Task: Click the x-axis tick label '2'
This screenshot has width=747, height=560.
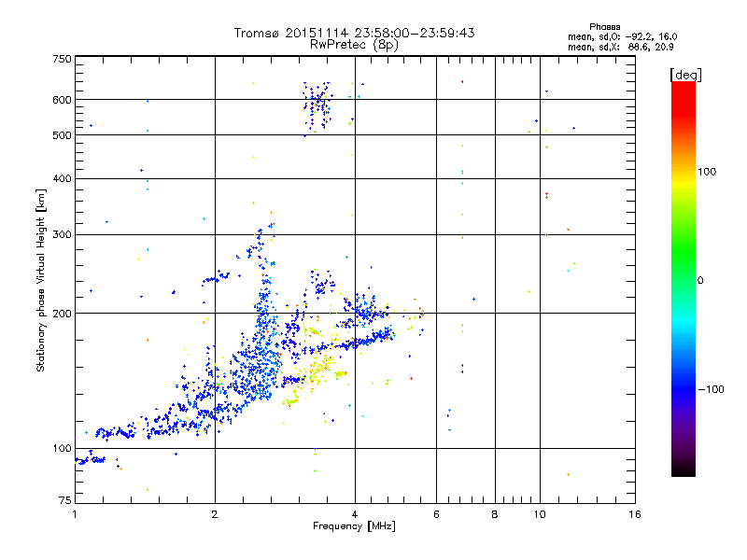Action: 215,514
